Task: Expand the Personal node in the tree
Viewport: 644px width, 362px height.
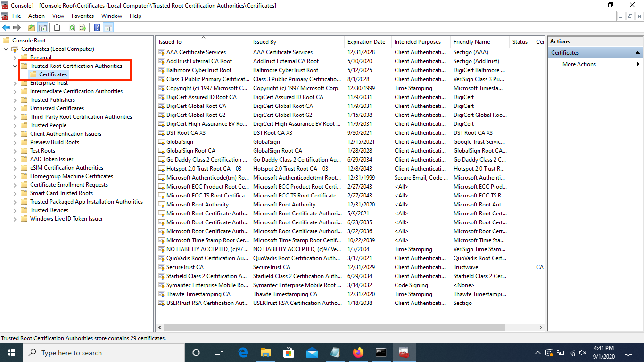Action: 15,57
